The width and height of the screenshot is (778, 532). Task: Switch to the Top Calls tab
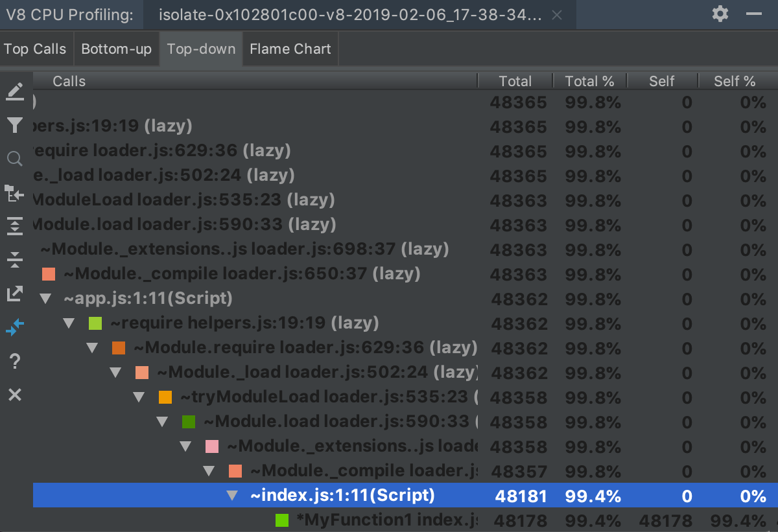[x=34, y=49]
